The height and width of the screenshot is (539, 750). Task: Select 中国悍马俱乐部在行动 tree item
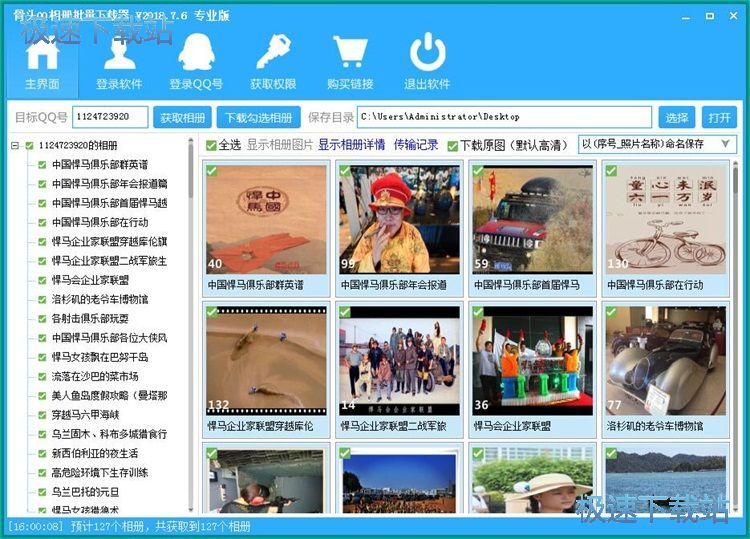(x=100, y=222)
